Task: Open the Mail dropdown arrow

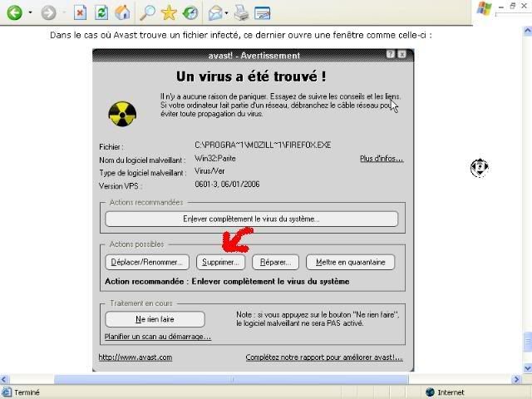Action: pyautogui.click(x=226, y=13)
